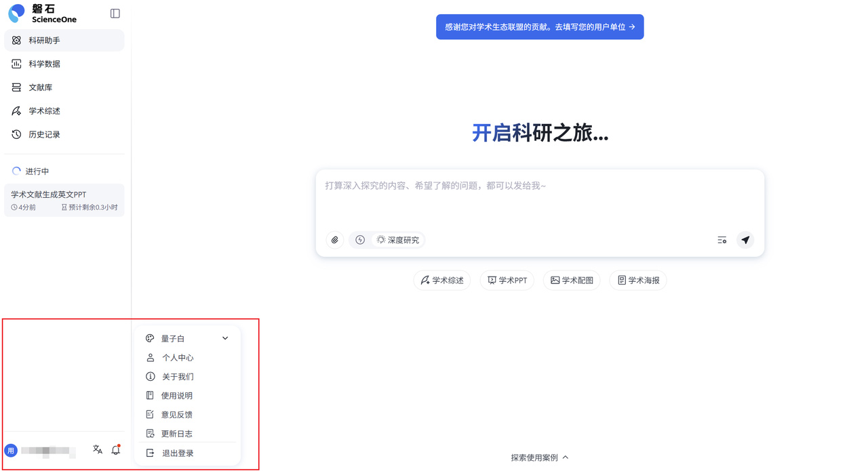Click the paper plane send icon
Screen dimensions: 868x471
pyautogui.click(x=745, y=239)
